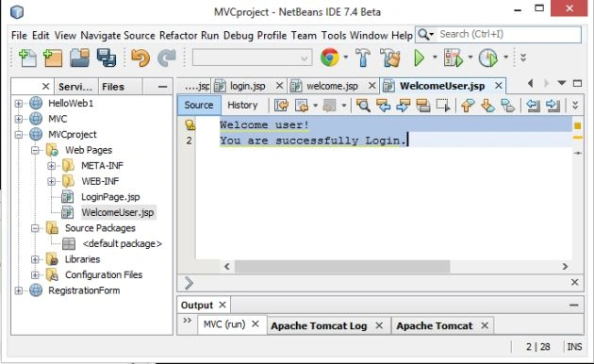594x364 pixels.
Task: Click the Profile Project icon
Action: [488, 58]
